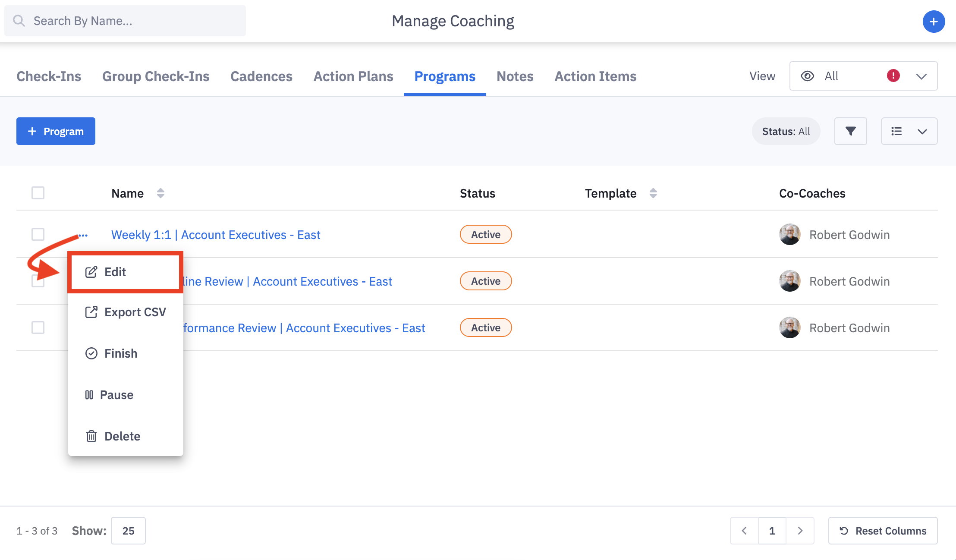
Task: Click the red alert icon in View selector
Action: tap(893, 76)
